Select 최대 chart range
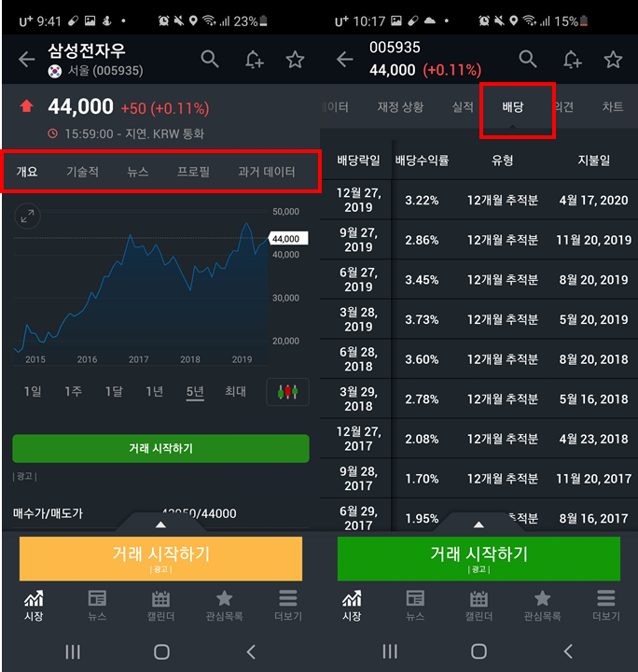Image resolution: width=638 pixels, height=672 pixels. (x=235, y=391)
